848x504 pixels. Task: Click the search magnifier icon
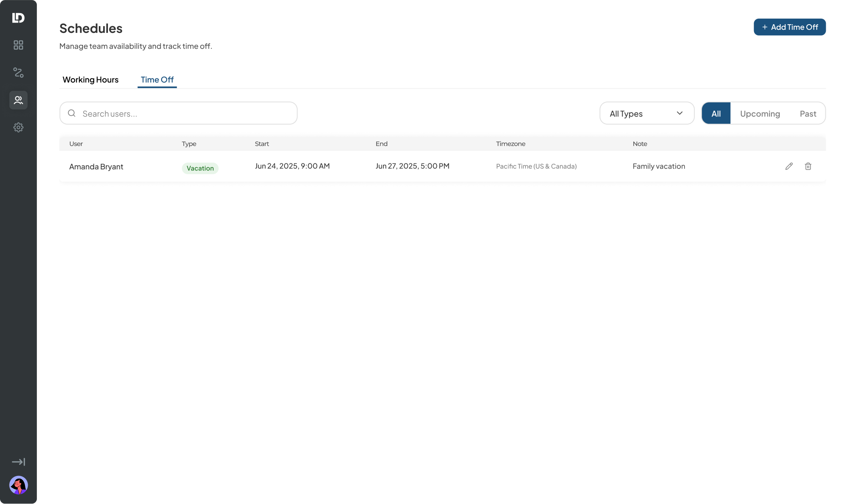[72, 113]
